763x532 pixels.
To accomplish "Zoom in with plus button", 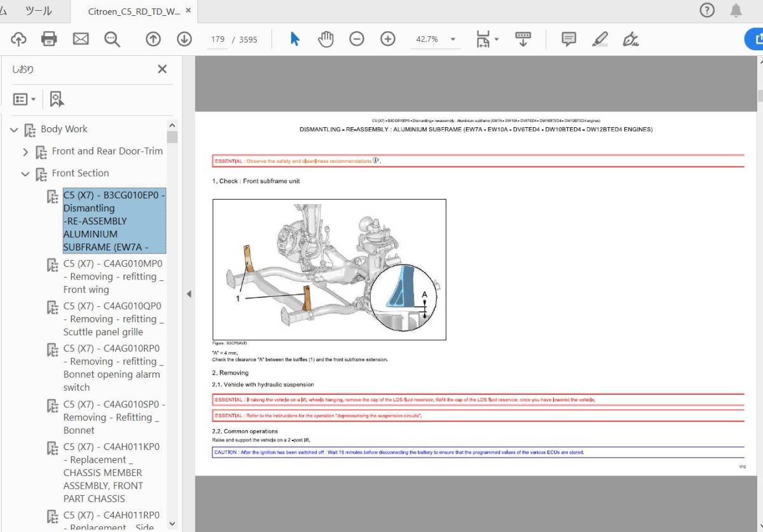I will pos(388,39).
